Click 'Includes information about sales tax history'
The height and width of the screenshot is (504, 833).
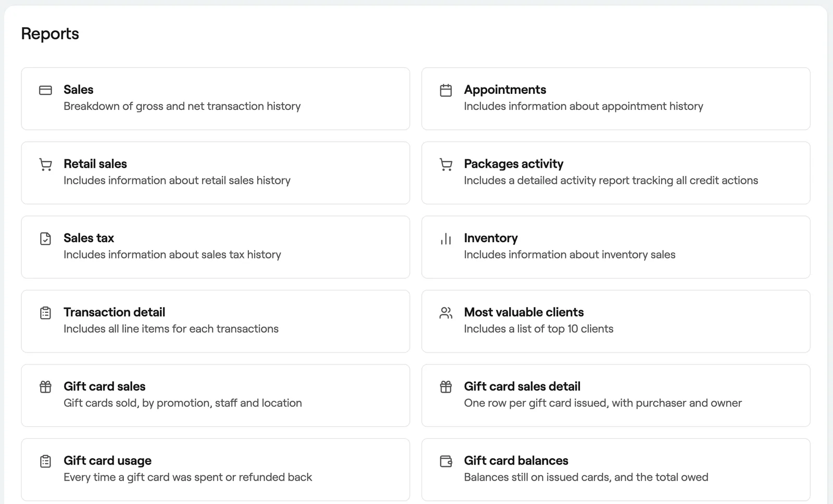(172, 255)
